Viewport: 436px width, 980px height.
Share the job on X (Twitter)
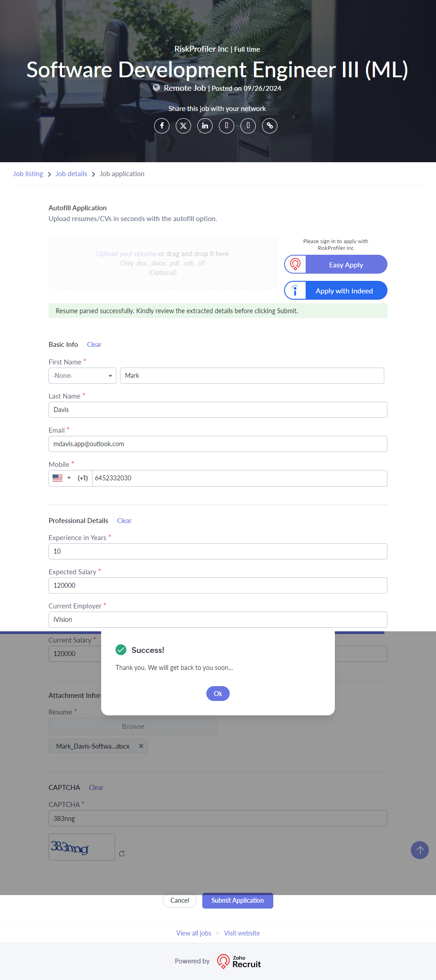(183, 126)
